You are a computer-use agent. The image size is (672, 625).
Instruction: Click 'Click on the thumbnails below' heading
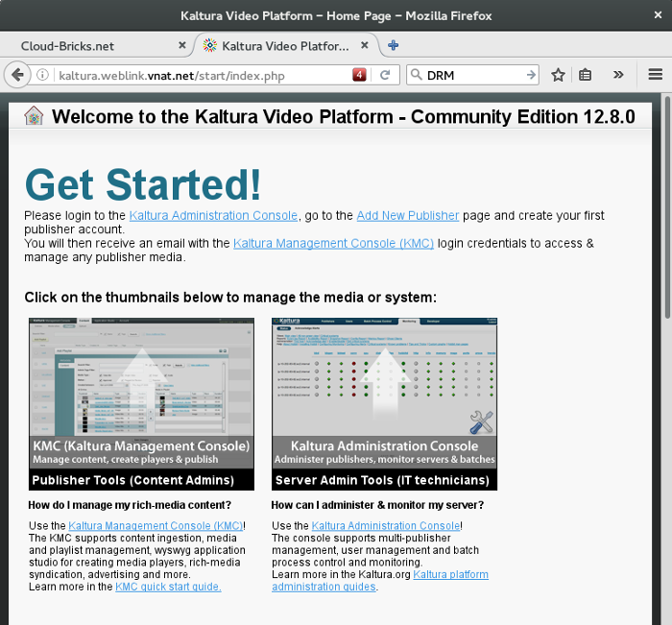(x=230, y=297)
